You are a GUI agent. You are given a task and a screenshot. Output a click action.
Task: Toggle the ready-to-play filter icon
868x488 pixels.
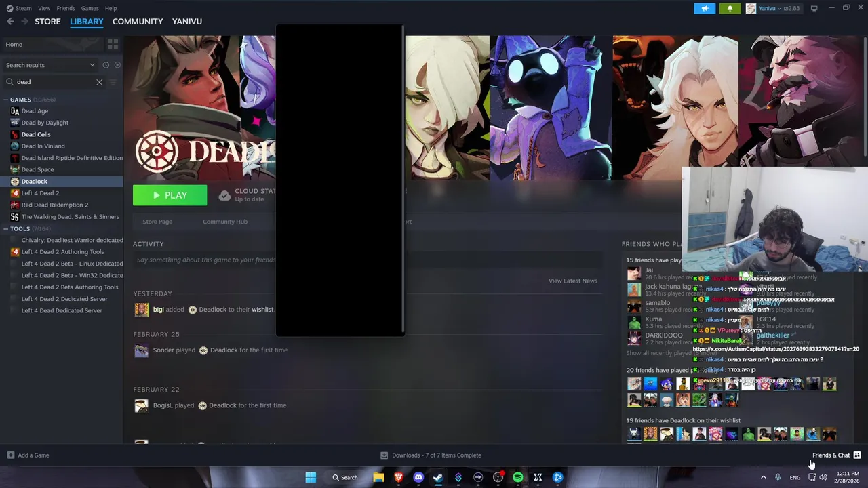(x=117, y=65)
